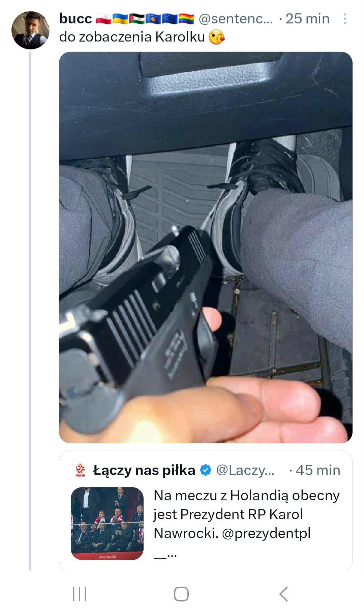The image size is (364, 616).
Task: Open the @sentenc... user handle
Action: tap(236, 19)
